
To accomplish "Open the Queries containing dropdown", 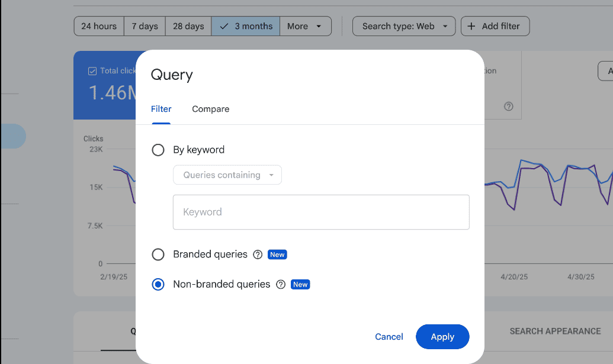I will (227, 175).
